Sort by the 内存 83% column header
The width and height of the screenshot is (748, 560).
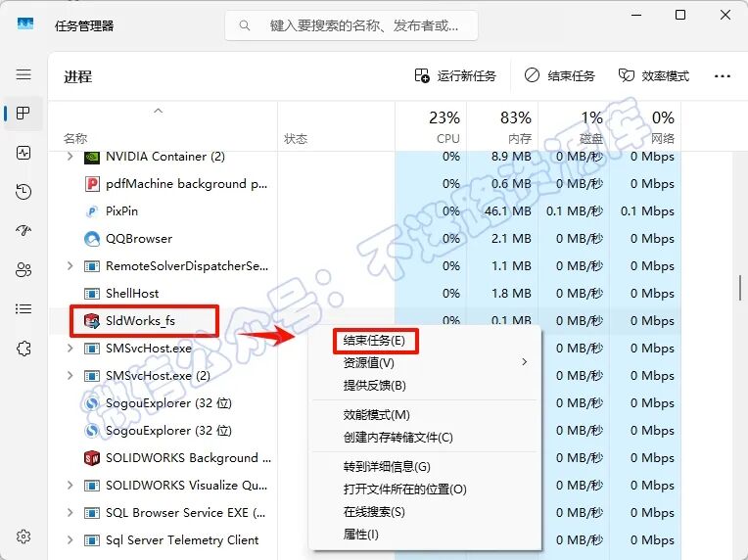pos(502,126)
